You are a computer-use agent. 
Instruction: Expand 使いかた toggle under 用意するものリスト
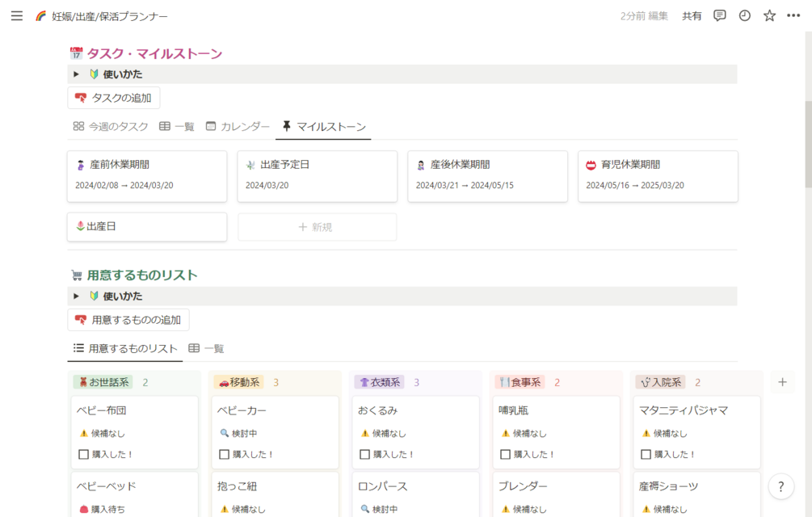tap(76, 296)
